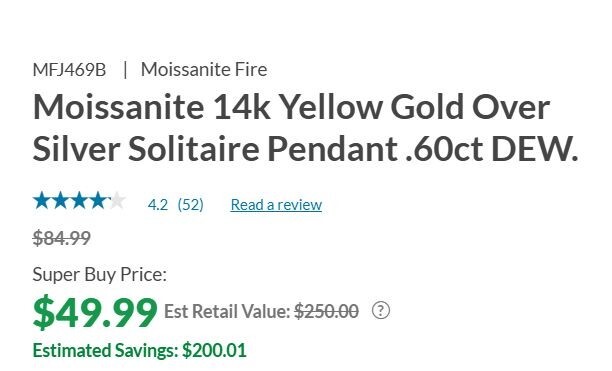Select the third rating star

[79, 201]
